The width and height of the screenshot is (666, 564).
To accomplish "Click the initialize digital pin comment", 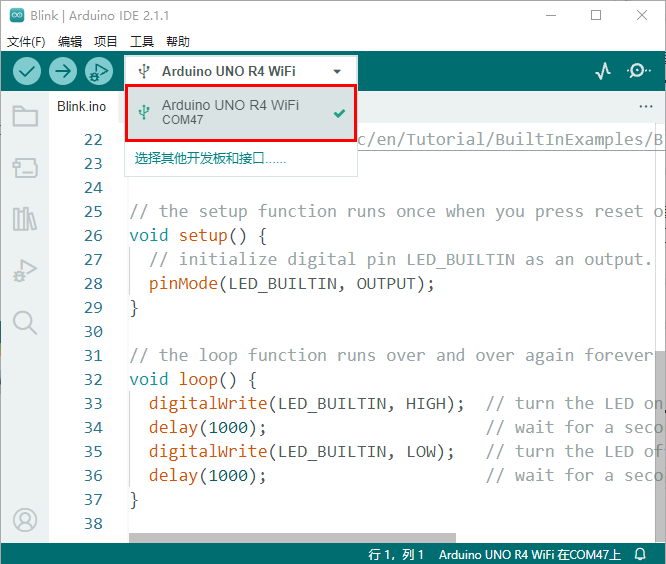I will (x=400, y=259).
